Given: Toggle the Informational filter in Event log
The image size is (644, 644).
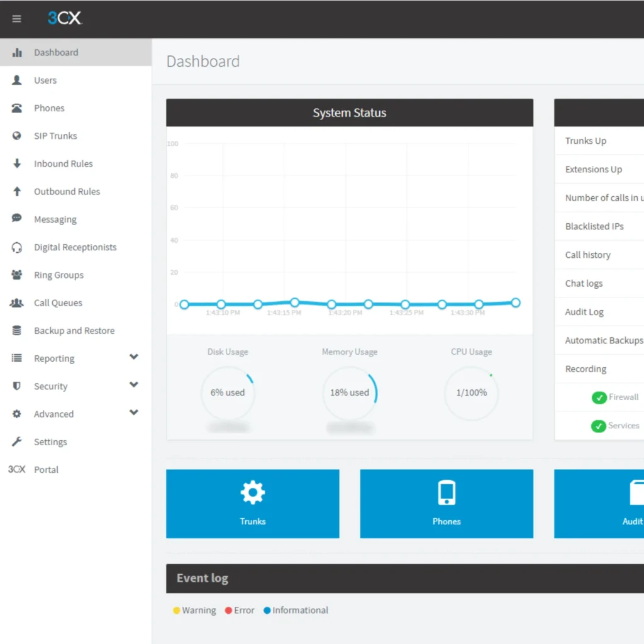Looking at the screenshot, I should point(295,610).
